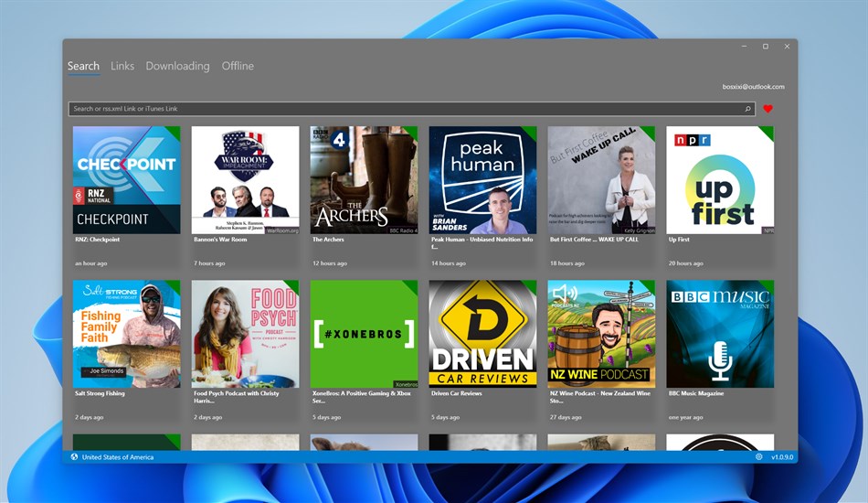Click the magnifier search icon
Viewport: 868px width, 503px height.
pyautogui.click(x=747, y=109)
